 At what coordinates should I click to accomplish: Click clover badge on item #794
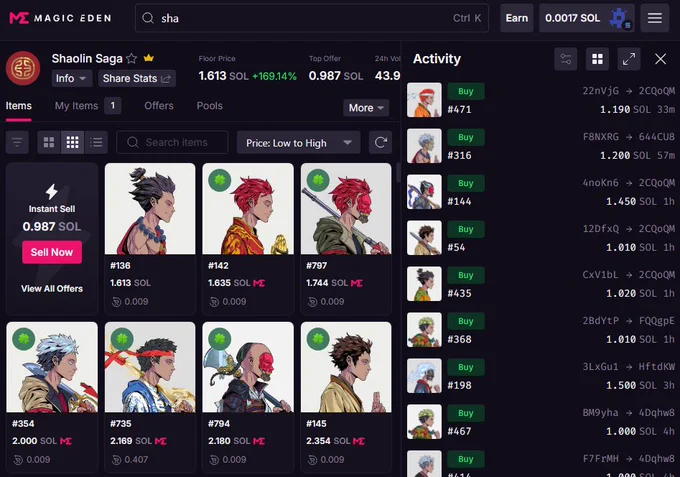coord(219,339)
